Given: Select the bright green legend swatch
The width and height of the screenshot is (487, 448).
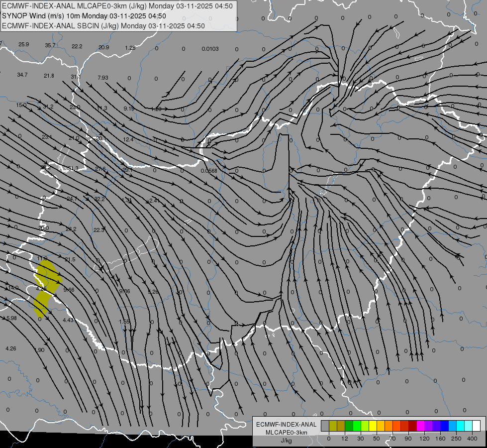Looking at the screenshot, I should [x=357, y=426].
